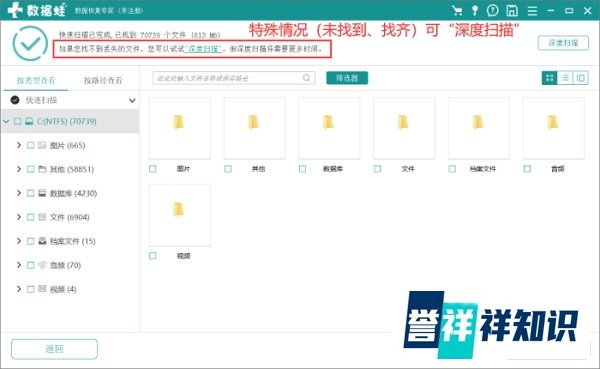The image size is (600, 369).
Task: Switch to the 按类型查看 tab
Action: 36,80
